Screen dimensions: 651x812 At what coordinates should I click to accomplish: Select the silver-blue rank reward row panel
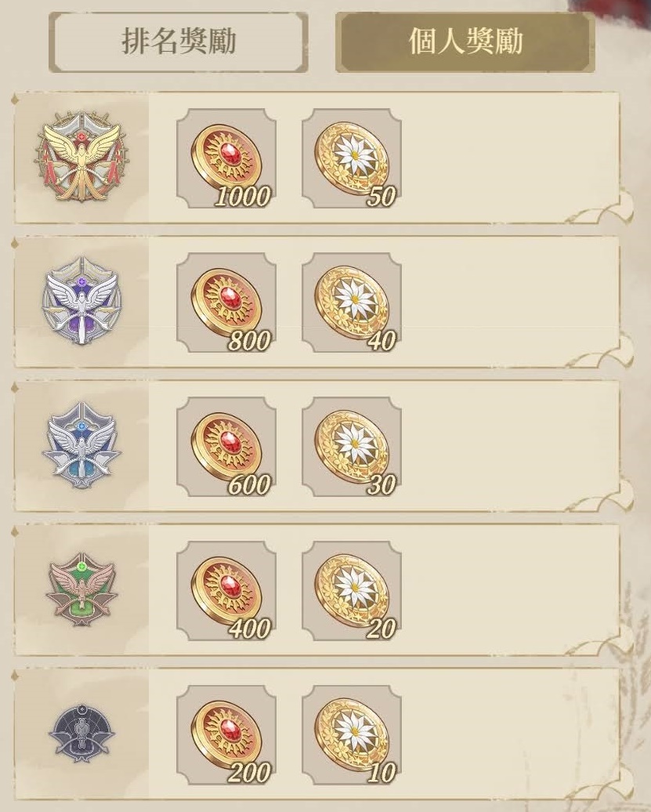(x=316, y=447)
